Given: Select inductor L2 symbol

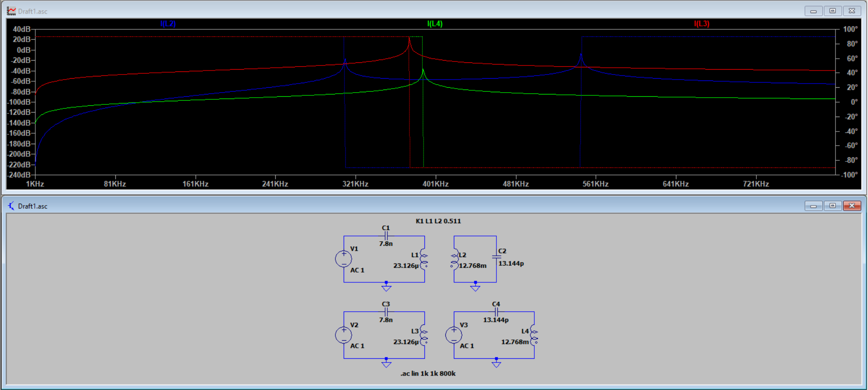Looking at the screenshot, I should tap(454, 259).
